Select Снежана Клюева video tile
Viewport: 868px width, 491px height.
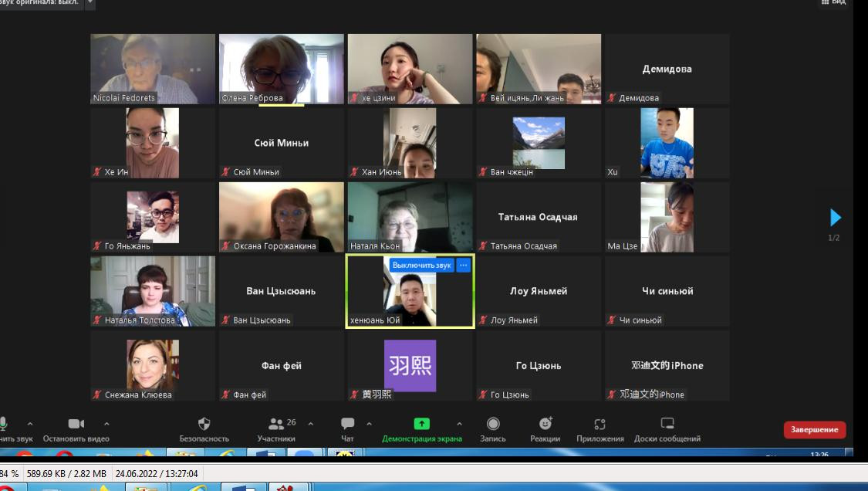tap(153, 366)
